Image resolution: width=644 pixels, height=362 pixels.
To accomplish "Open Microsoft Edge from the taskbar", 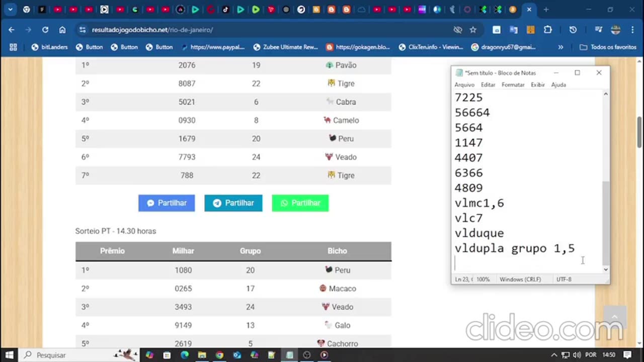I will click(184, 355).
